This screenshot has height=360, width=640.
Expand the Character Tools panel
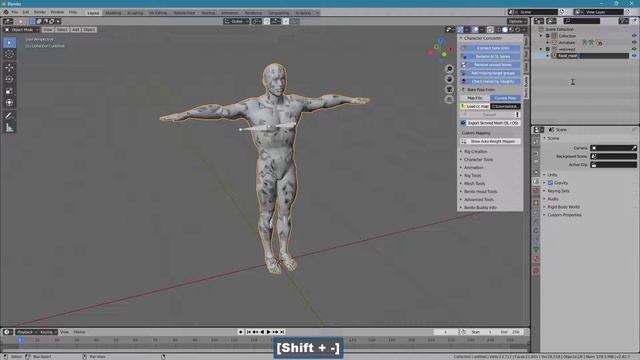[x=478, y=160]
